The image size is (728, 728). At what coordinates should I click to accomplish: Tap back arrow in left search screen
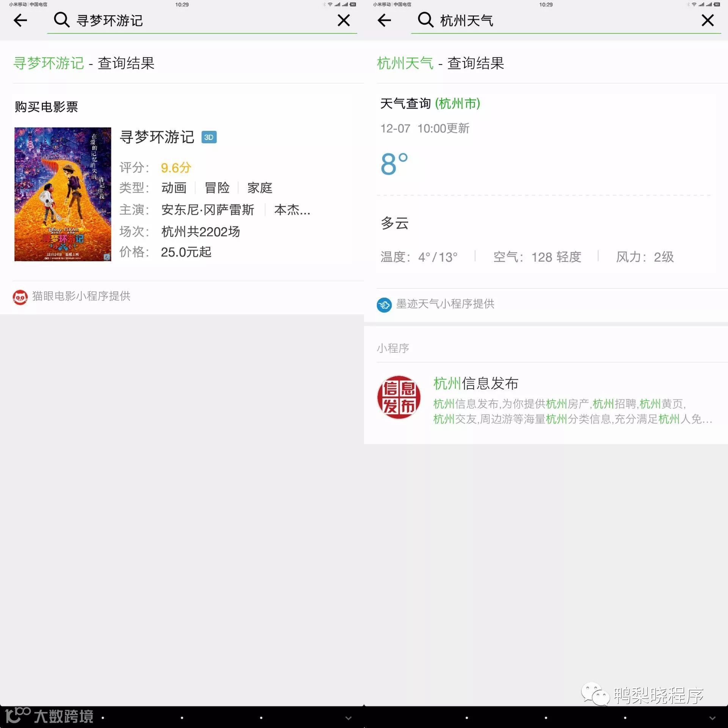pyautogui.click(x=20, y=20)
